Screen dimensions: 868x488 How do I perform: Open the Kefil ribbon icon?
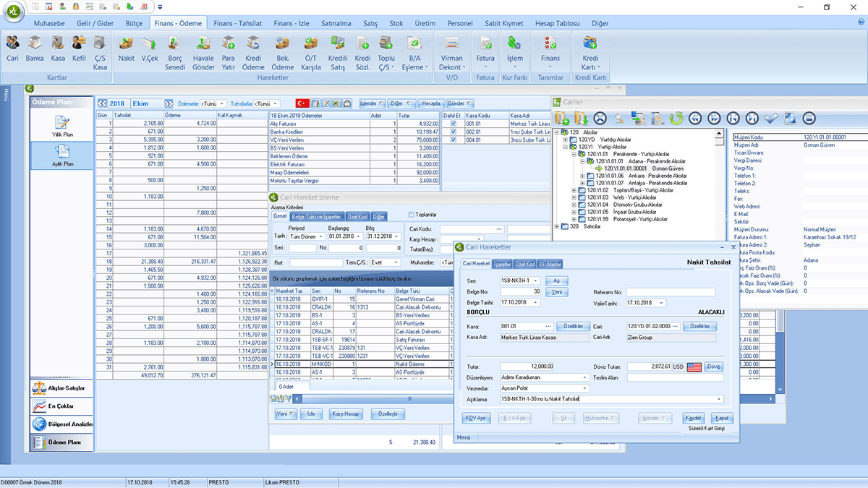pyautogui.click(x=79, y=48)
